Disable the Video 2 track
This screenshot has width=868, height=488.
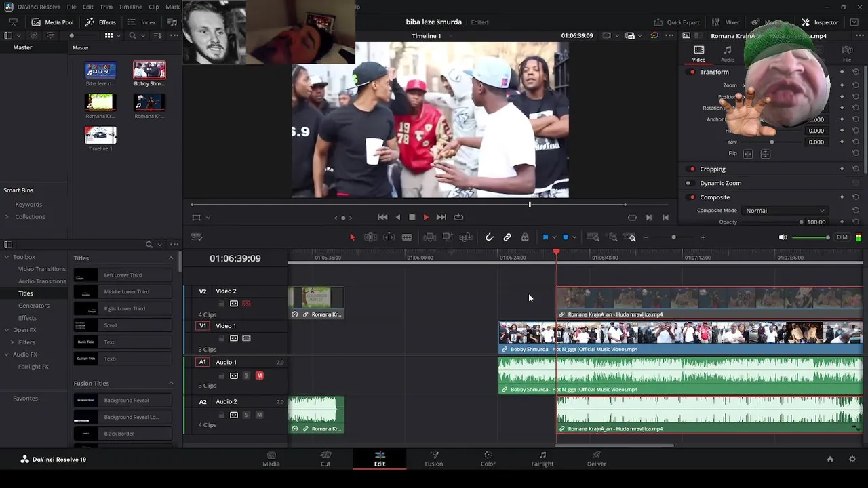click(x=246, y=304)
